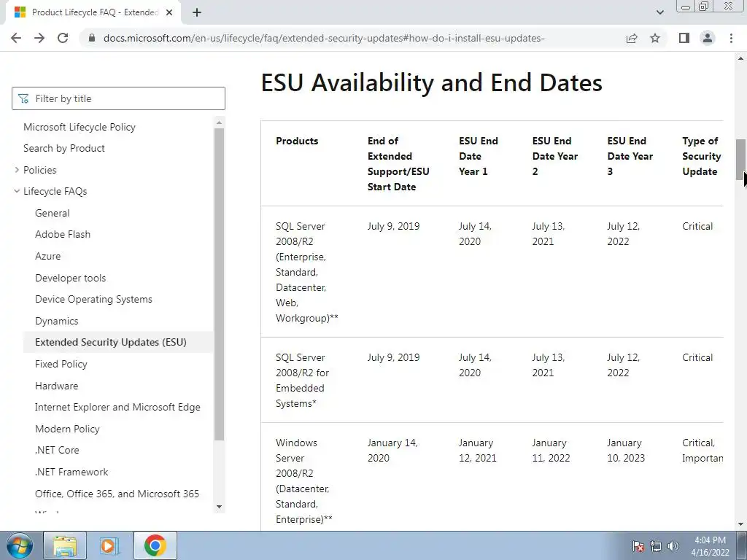Click the page vertical scrollbar thumb
This screenshot has height=560, width=747.
click(x=741, y=159)
